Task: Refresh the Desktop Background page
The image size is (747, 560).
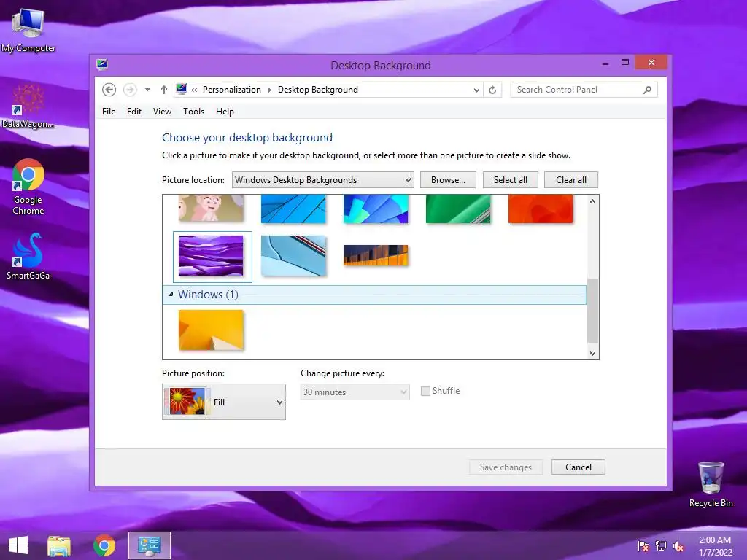Action: tap(492, 90)
